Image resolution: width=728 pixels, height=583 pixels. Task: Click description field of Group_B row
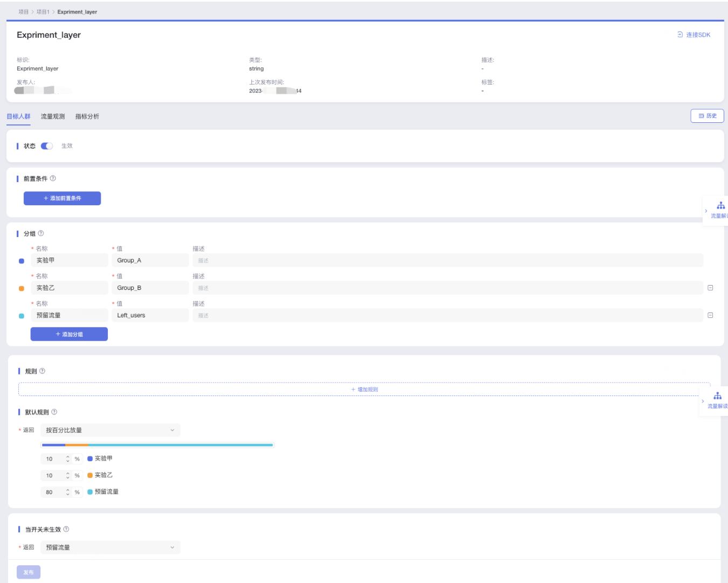(448, 288)
